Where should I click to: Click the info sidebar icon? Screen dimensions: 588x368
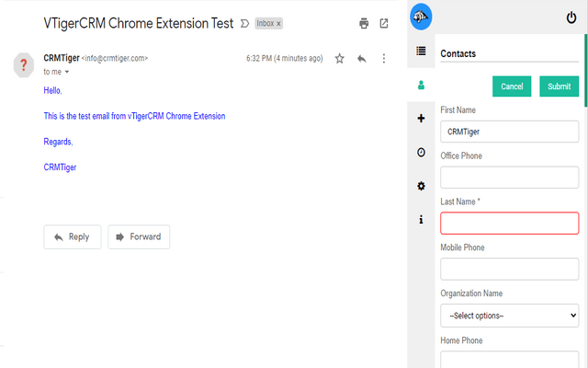421,219
